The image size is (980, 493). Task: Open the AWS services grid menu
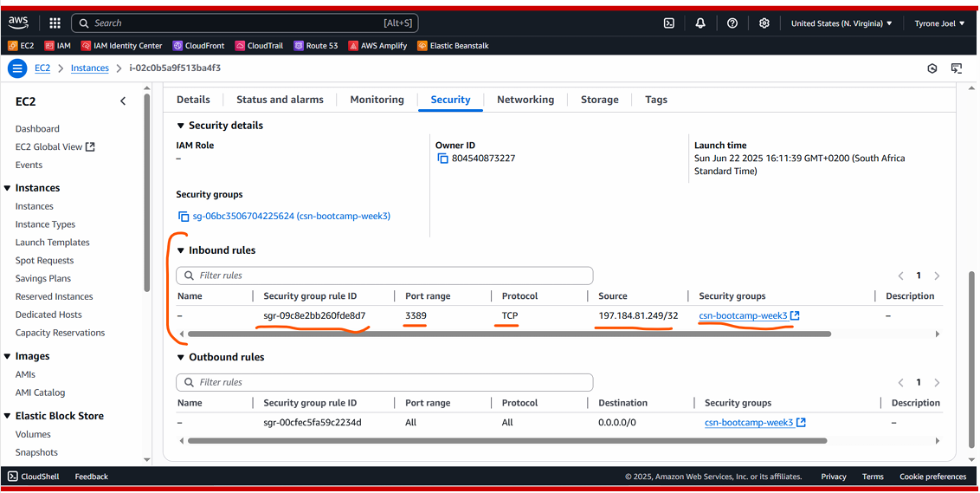pyautogui.click(x=55, y=23)
